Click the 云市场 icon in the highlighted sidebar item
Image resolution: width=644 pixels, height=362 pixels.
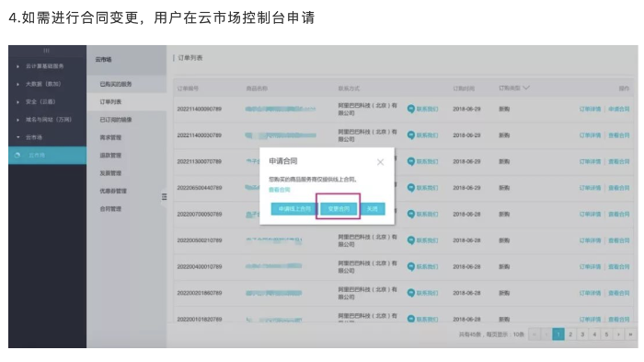click(17, 155)
